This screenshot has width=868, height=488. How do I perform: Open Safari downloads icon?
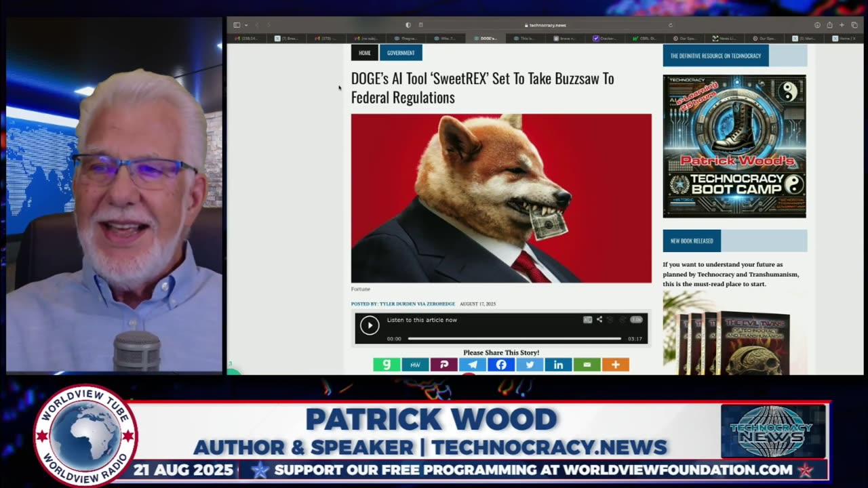click(817, 25)
